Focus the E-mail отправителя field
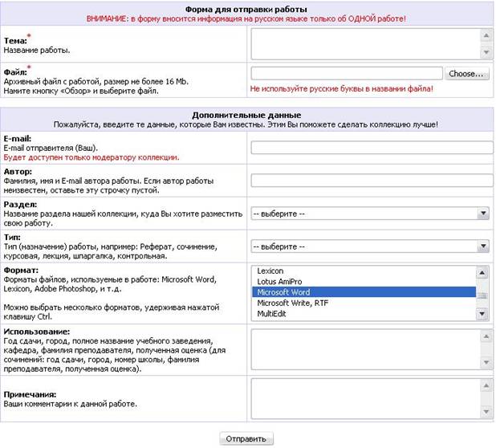The height and width of the screenshot is (448, 496). pyautogui.click(x=372, y=148)
